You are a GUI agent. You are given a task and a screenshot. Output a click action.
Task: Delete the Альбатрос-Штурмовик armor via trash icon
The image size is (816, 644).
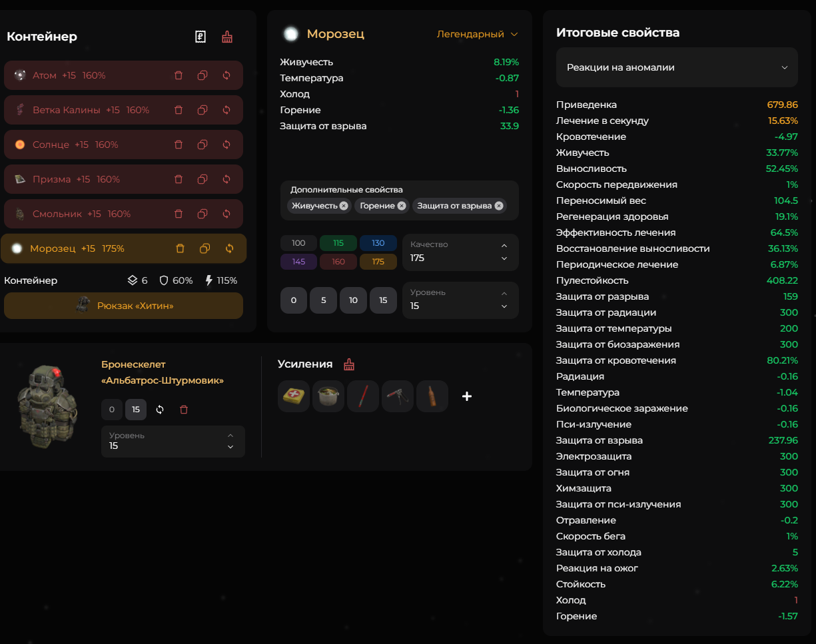point(184,410)
